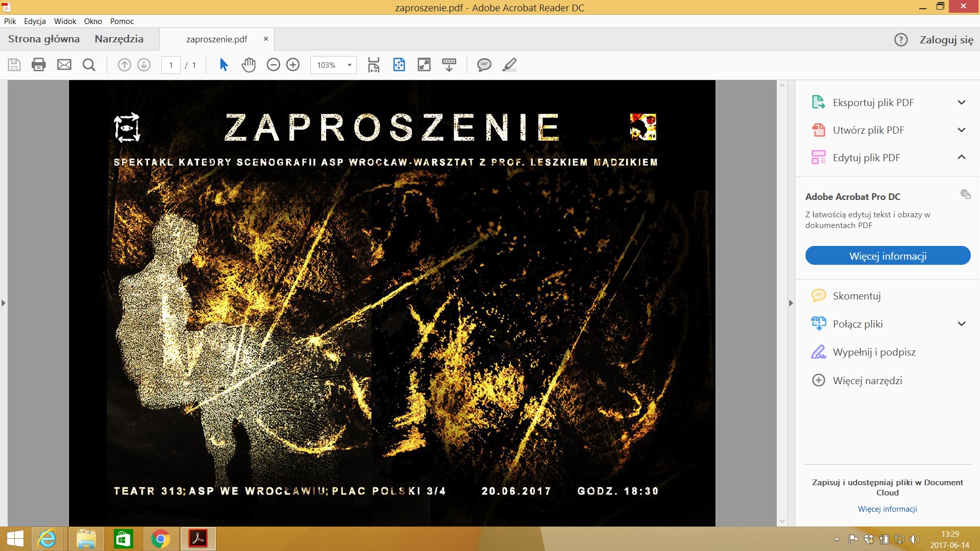Go to previous page with the up arrow
The image size is (980, 551).
[125, 65]
